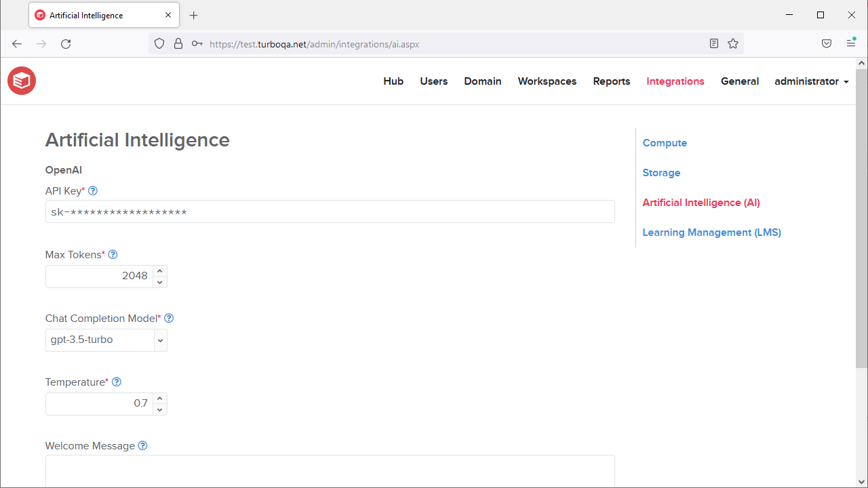The width and height of the screenshot is (868, 488).
Task: Click the browser forward arrow
Action: [x=41, y=43]
